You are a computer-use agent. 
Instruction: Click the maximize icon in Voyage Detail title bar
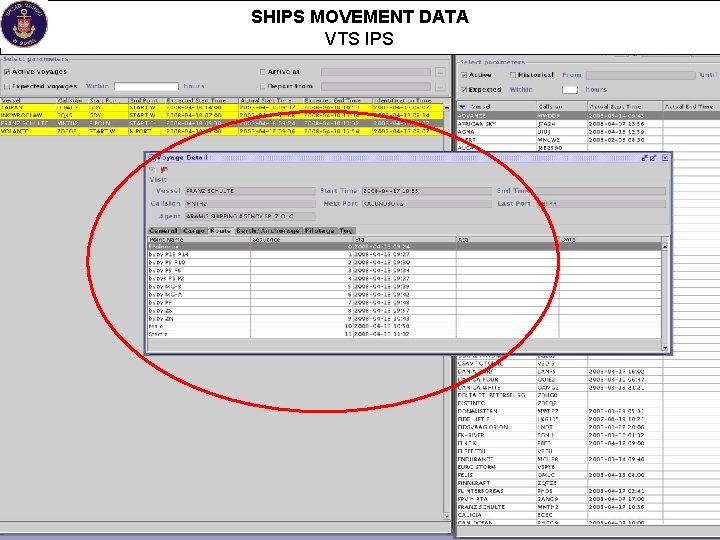click(x=653, y=158)
